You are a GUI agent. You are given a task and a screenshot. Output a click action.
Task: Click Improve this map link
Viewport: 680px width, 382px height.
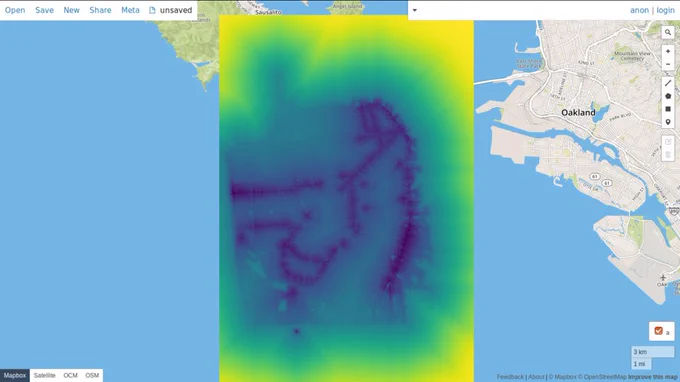pos(653,377)
